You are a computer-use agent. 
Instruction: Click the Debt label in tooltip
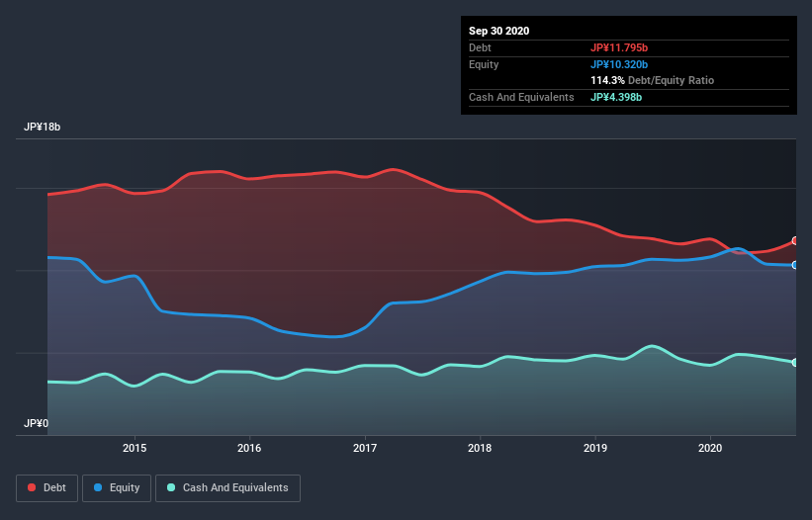[x=480, y=47]
